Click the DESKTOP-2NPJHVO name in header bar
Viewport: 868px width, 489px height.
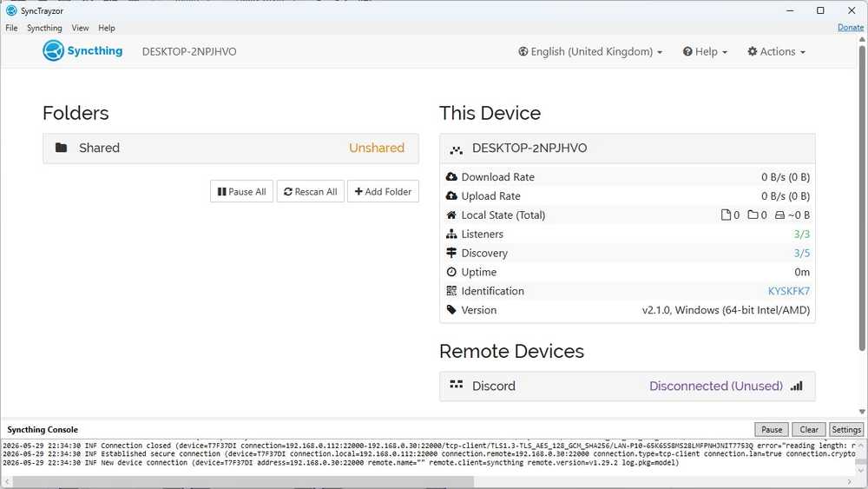189,51
